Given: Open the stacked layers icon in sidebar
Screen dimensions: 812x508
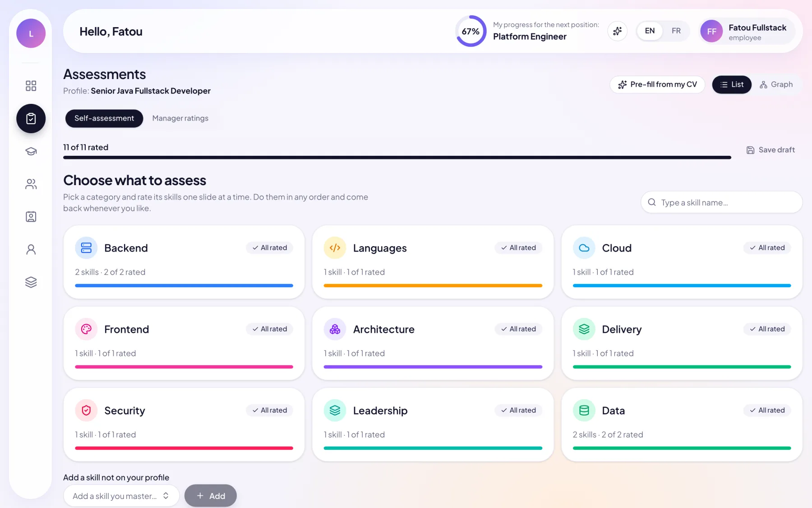Looking at the screenshot, I should [31, 282].
